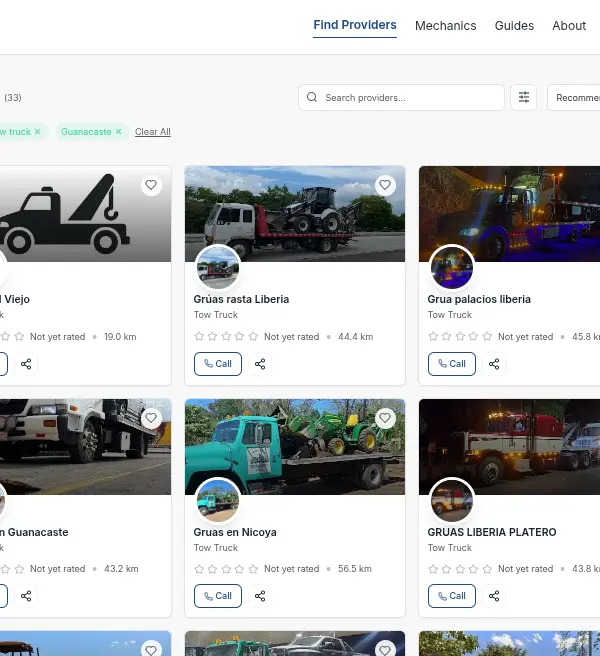Open the Guides menu item
The width and height of the screenshot is (600, 656).
[514, 26]
